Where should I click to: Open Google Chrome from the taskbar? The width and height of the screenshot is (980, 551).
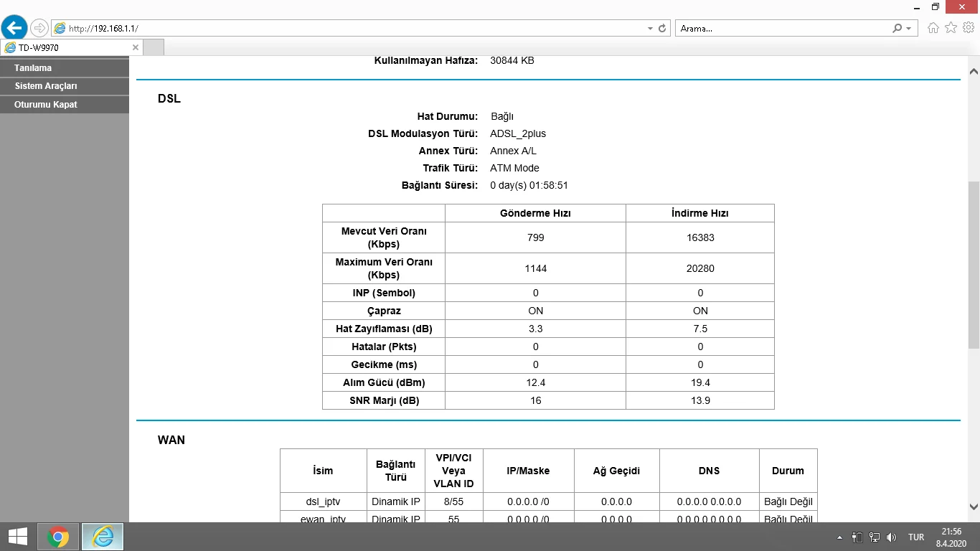pyautogui.click(x=58, y=537)
